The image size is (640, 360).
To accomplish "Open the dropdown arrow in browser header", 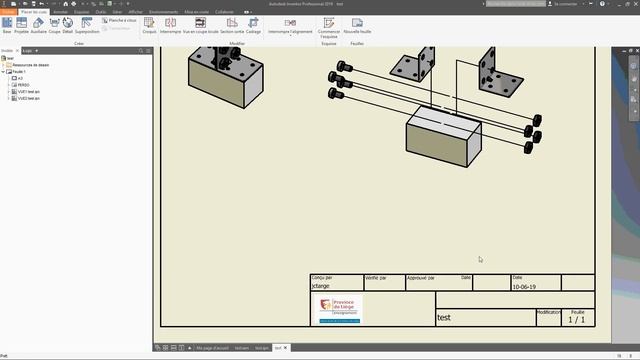I will [37, 51].
